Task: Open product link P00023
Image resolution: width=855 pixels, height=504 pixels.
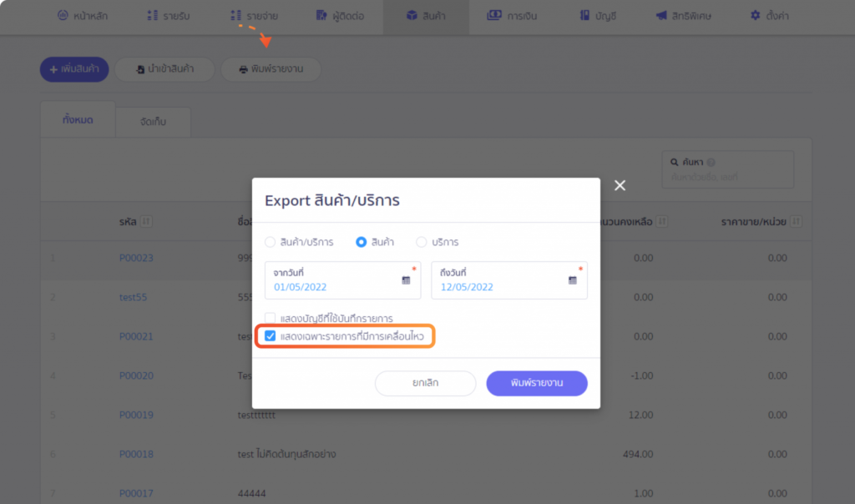Action: (136, 258)
